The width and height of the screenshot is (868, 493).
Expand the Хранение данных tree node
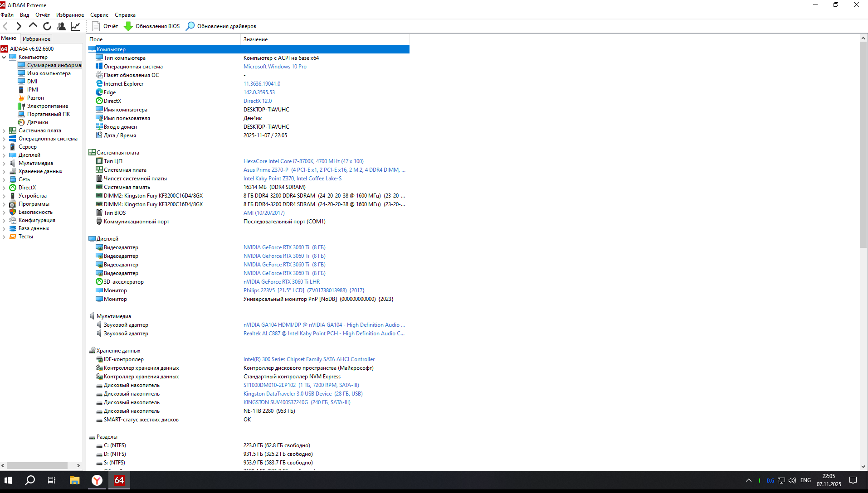click(x=4, y=172)
